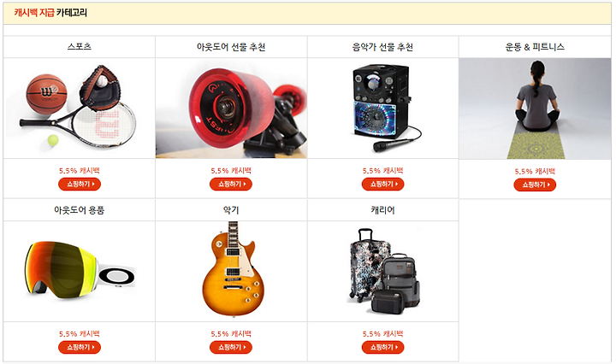Viewport: 616px width, 364px height.
Task: Open the 아웃도어 선물 추천 title link
Action: 231,47
